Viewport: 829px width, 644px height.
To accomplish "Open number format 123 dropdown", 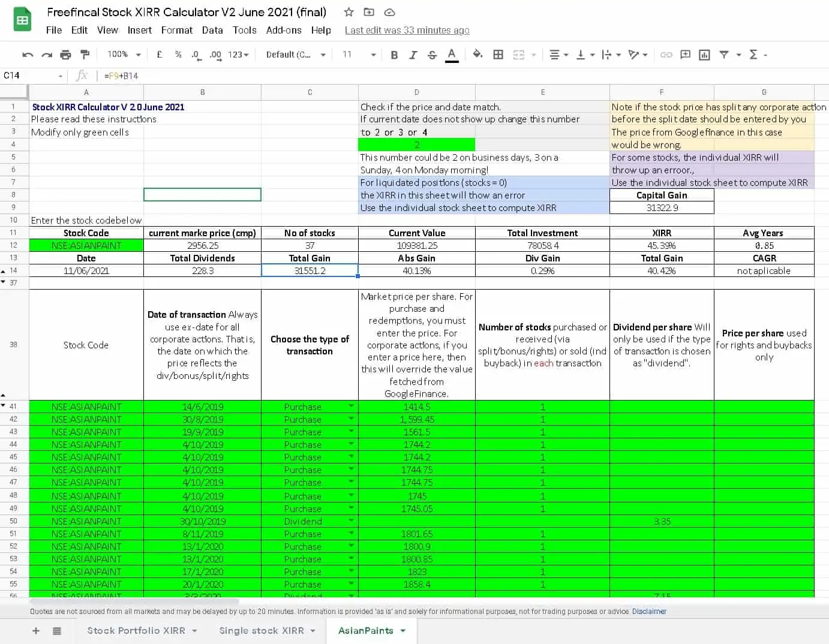I will pos(238,55).
